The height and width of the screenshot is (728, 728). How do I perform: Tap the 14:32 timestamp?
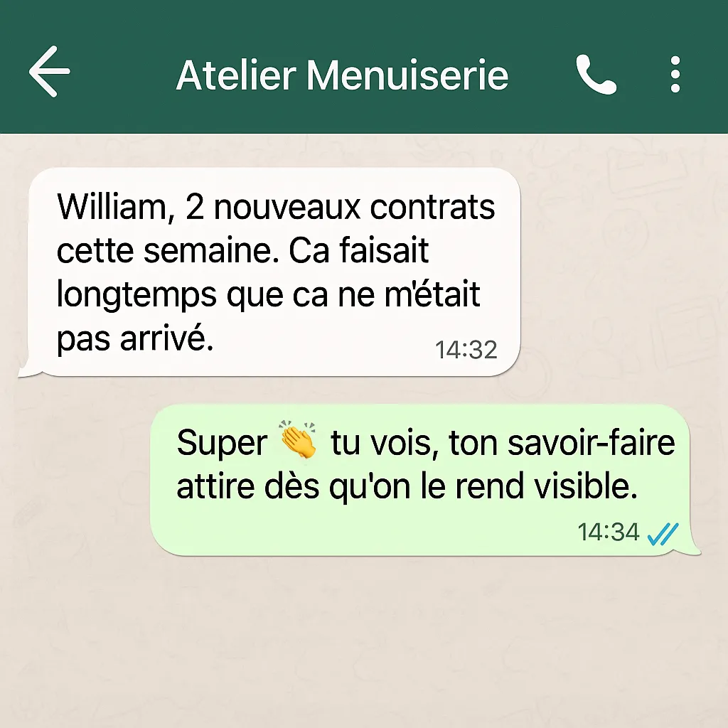pyautogui.click(x=466, y=350)
